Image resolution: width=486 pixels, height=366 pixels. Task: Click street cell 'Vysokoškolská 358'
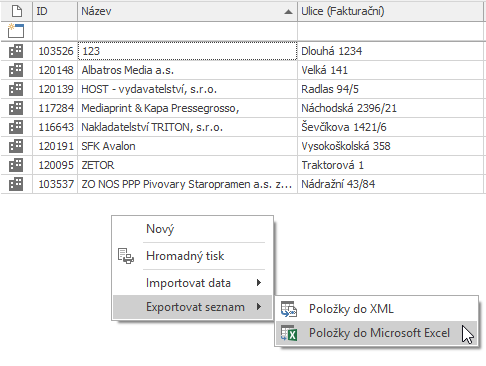[390, 146]
